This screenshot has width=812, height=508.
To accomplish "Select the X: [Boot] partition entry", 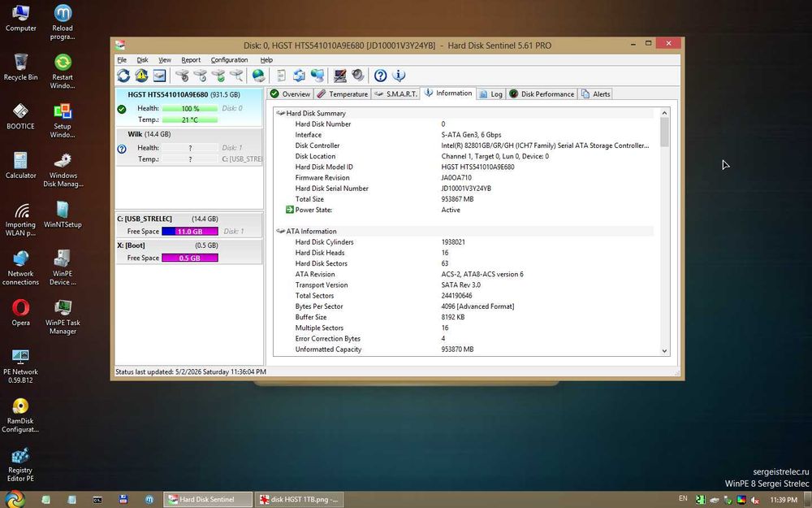I will (x=189, y=251).
